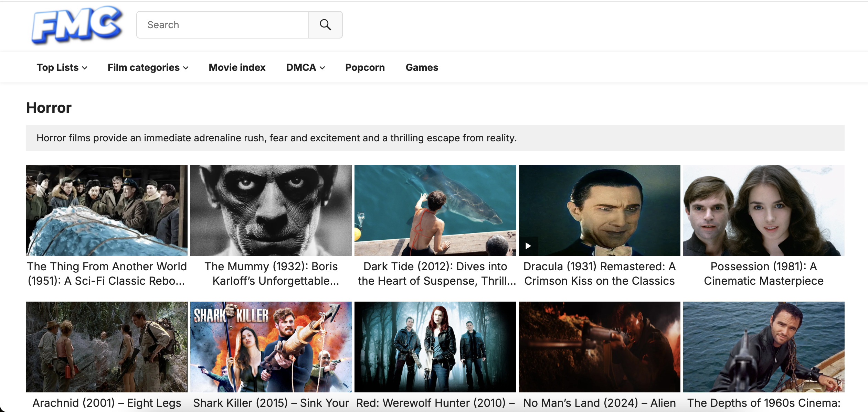
Task: Open the Arachnid (2001) thumbnail
Action: 107,347
